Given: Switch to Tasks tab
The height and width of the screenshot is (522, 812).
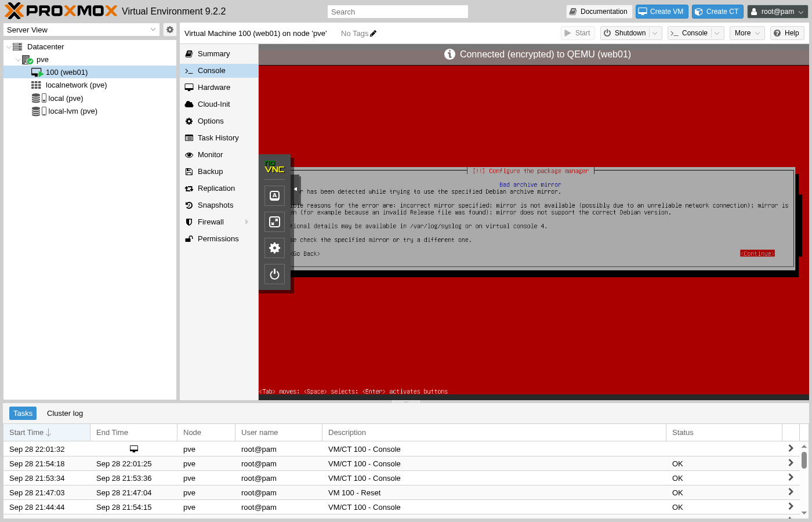Looking at the screenshot, I should [23, 414].
